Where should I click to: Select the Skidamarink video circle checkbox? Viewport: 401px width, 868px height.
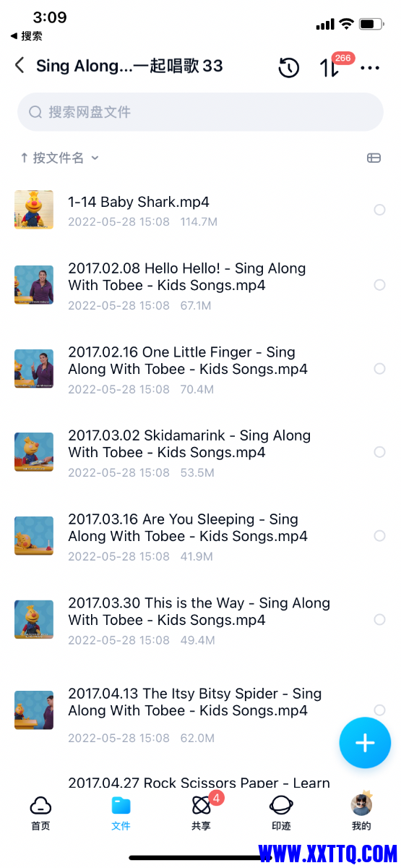(x=379, y=452)
